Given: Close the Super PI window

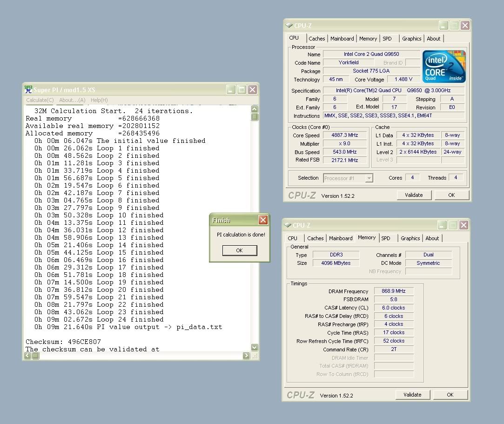Looking at the screenshot, I should point(253,90).
